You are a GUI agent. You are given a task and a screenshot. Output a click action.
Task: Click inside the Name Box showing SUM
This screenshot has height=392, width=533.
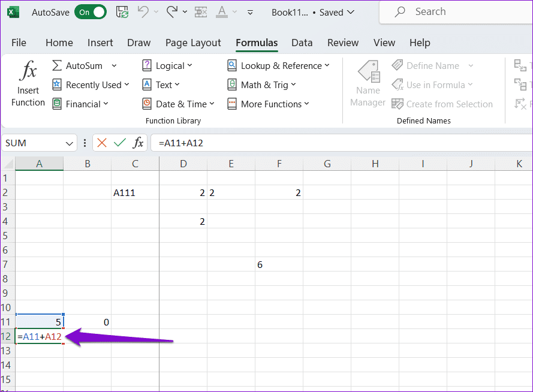point(32,143)
